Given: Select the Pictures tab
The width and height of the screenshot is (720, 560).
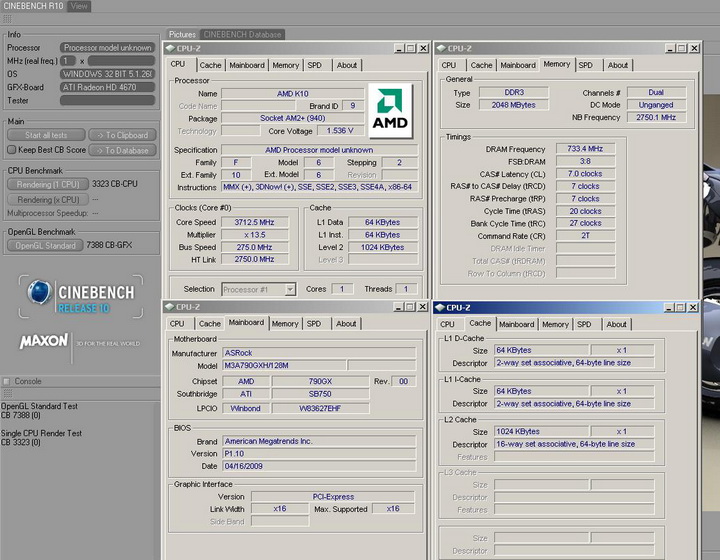Looking at the screenshot, I should (182, 35).
